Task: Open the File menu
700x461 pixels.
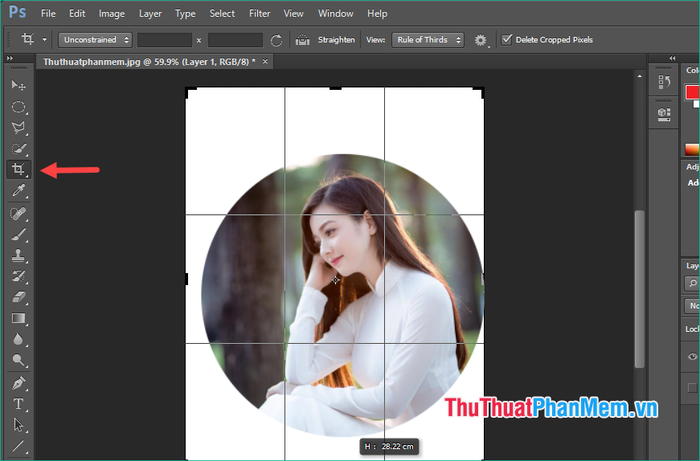Action: pyautogui.click(x=48, y=14)
